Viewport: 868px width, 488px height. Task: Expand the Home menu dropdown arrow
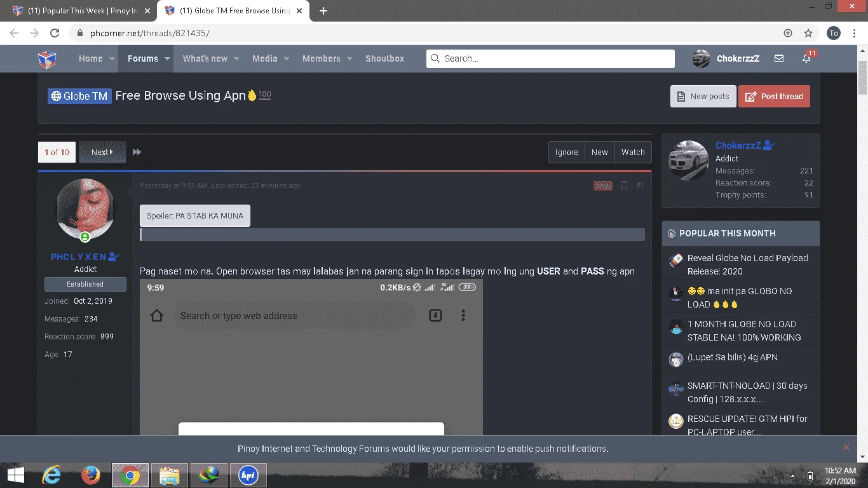click(x=112, y=58)
